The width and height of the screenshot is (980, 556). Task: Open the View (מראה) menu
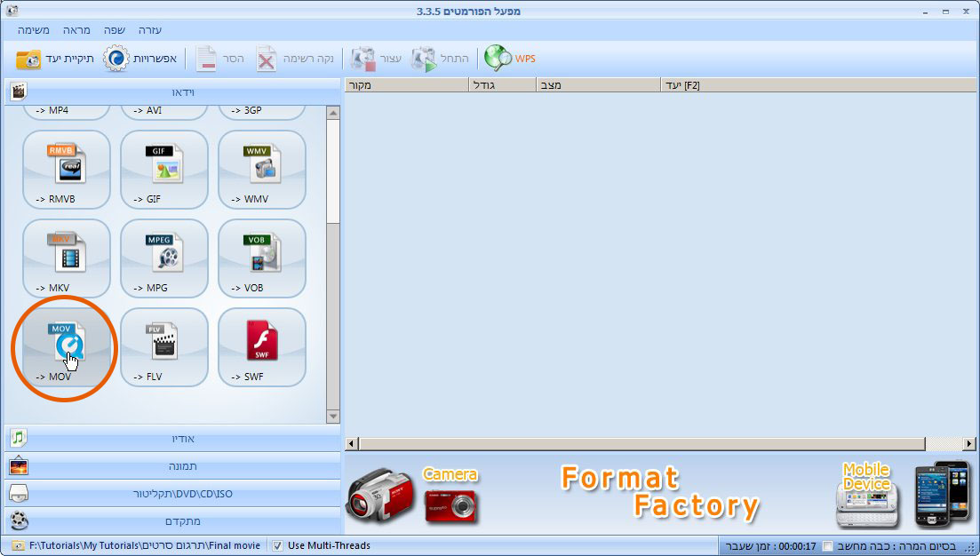pos(76,30)
